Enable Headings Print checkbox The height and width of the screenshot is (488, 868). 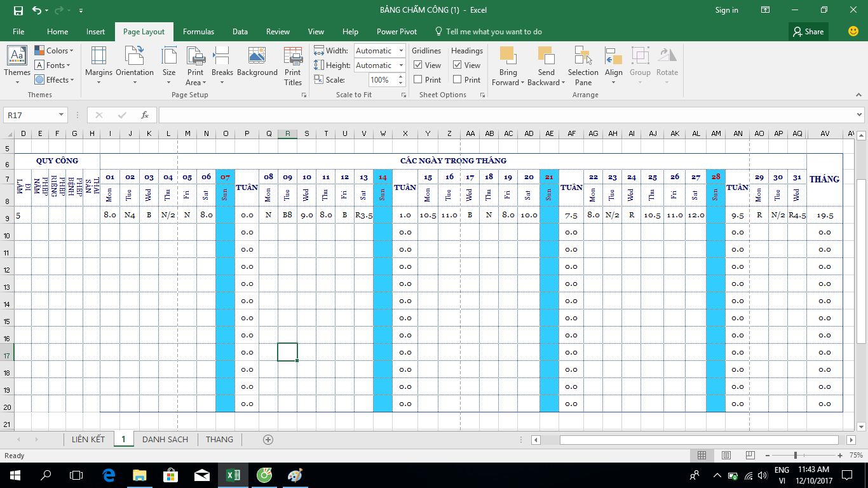[458, 79]
